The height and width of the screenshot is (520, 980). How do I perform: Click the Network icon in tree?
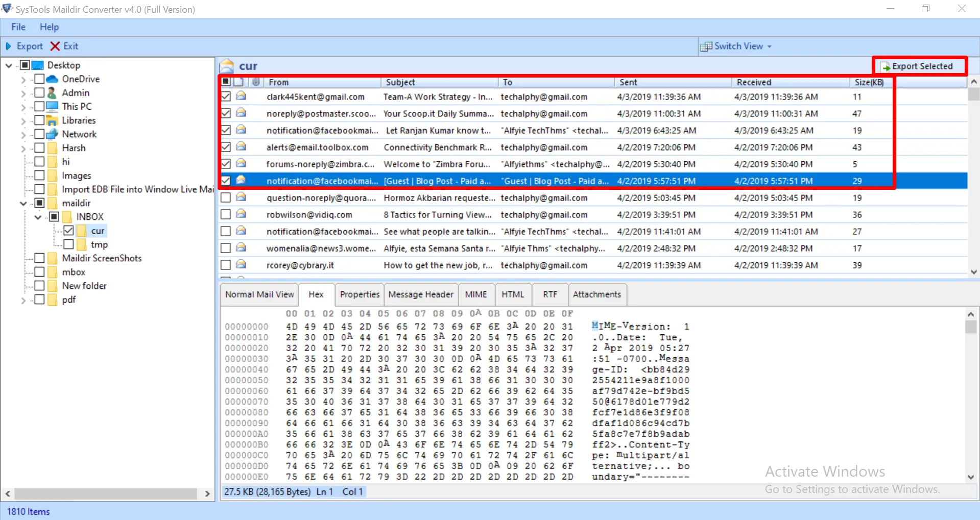pos(52,134)
